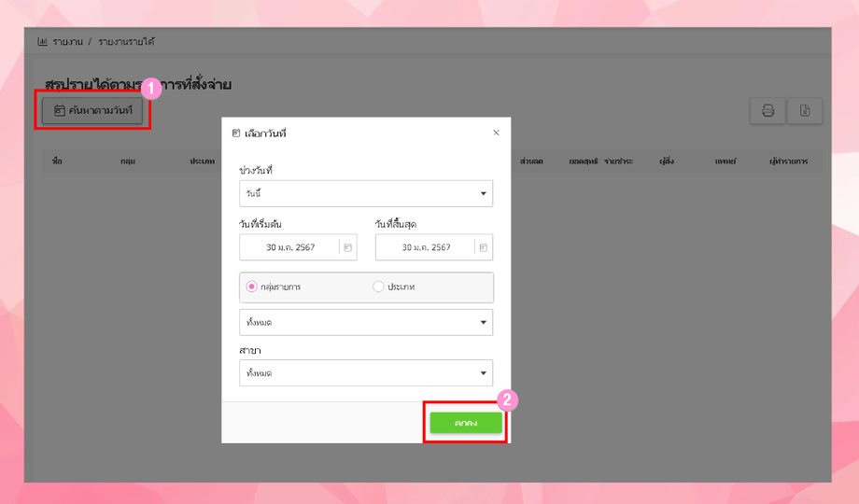Click the วันที่สิ้นสุด date input field
The height and width of the screenshot is (504, 859).
[x=434, y=247]
